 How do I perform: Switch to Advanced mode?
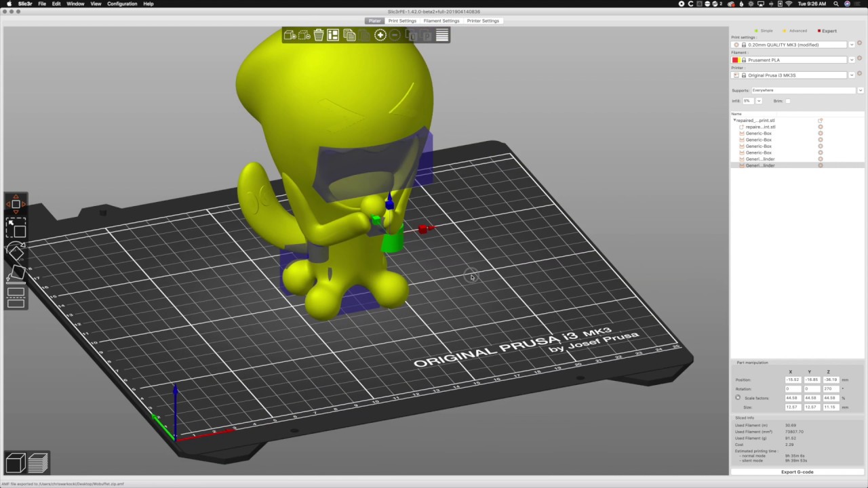(795, 30)
